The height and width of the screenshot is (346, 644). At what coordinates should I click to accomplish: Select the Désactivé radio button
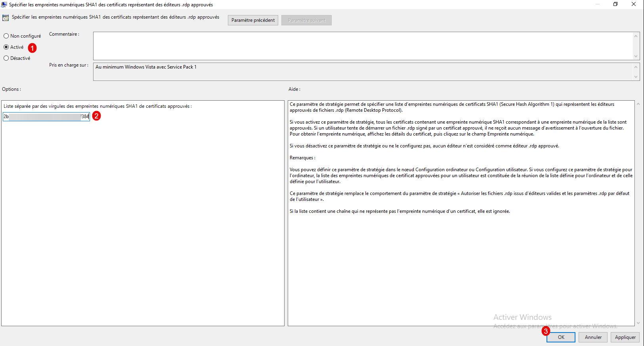tap(6, 58)
